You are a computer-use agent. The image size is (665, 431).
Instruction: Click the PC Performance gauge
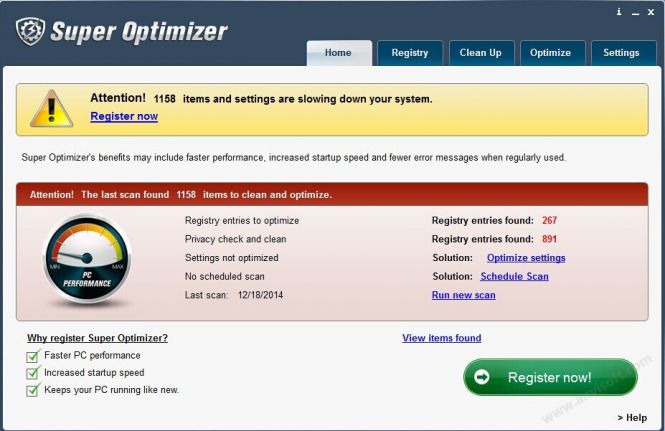(87, 260)
